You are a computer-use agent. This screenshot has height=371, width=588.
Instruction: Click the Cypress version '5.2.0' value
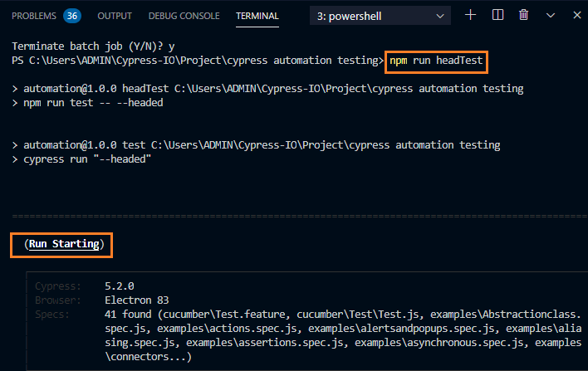(x=120, y=286)
